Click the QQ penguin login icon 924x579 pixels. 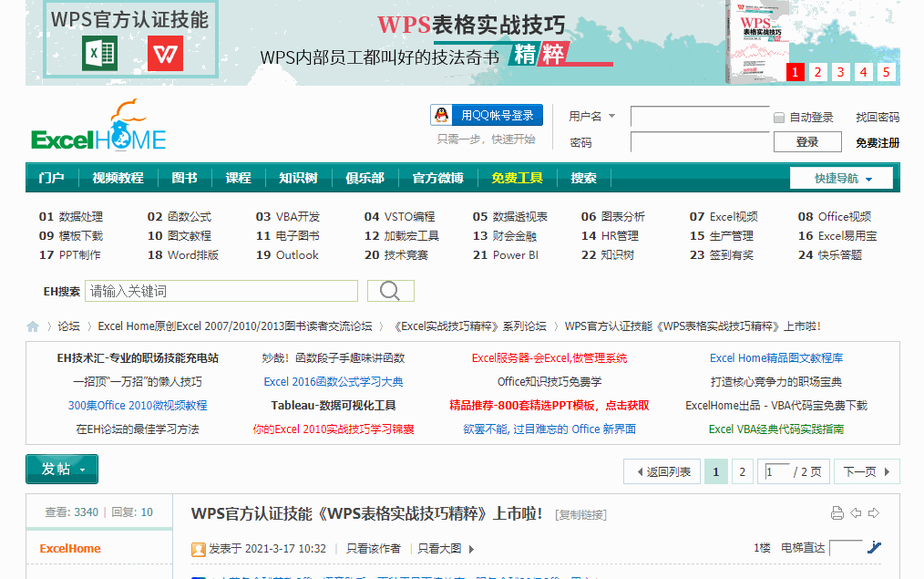pyautogui.click(x=441, y=115)
